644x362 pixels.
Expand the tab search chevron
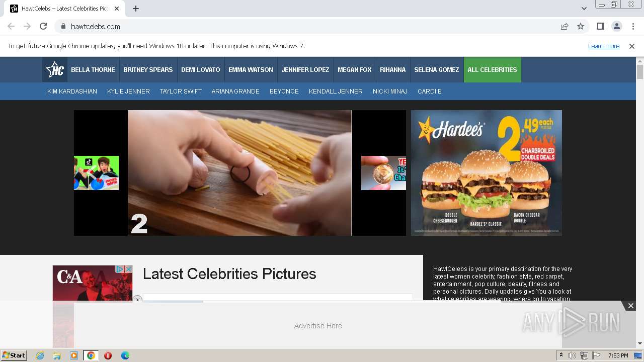click(584, 9)
